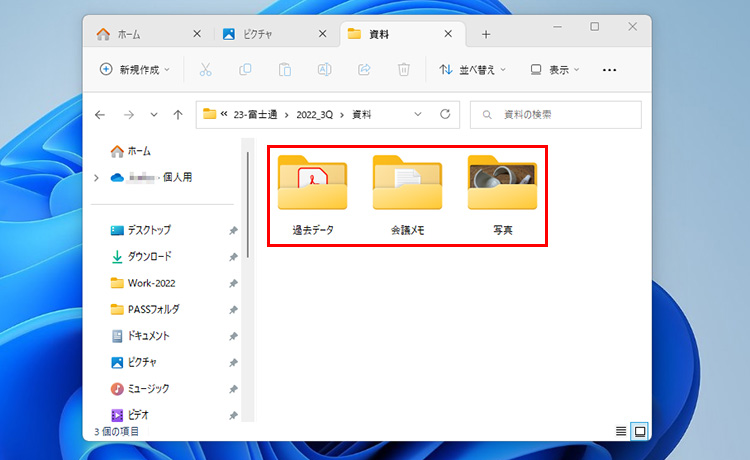Refresh the current folder view
Viewport: 750px width, 460px height.
(x=444, y=115)
